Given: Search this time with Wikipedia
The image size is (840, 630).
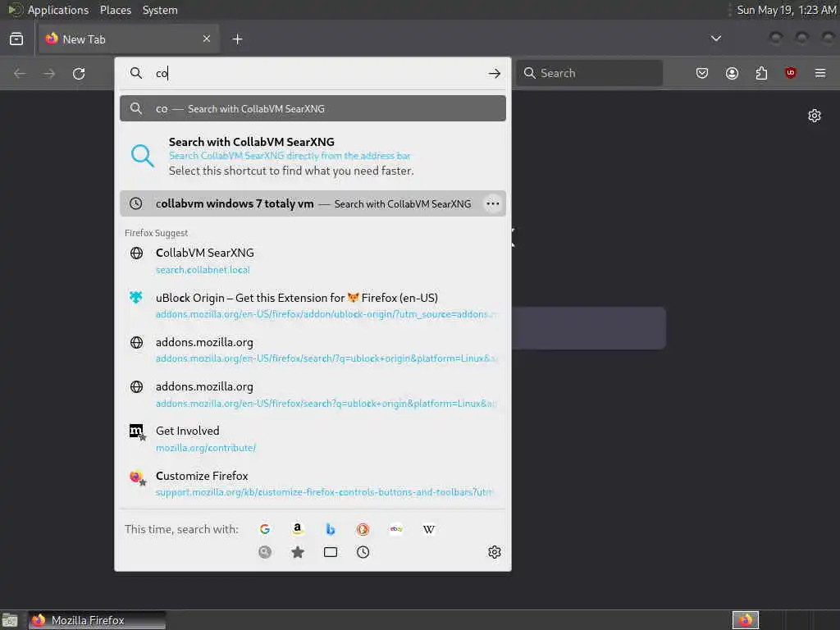Looking at the screenshot, I should [x=428, y=529].
